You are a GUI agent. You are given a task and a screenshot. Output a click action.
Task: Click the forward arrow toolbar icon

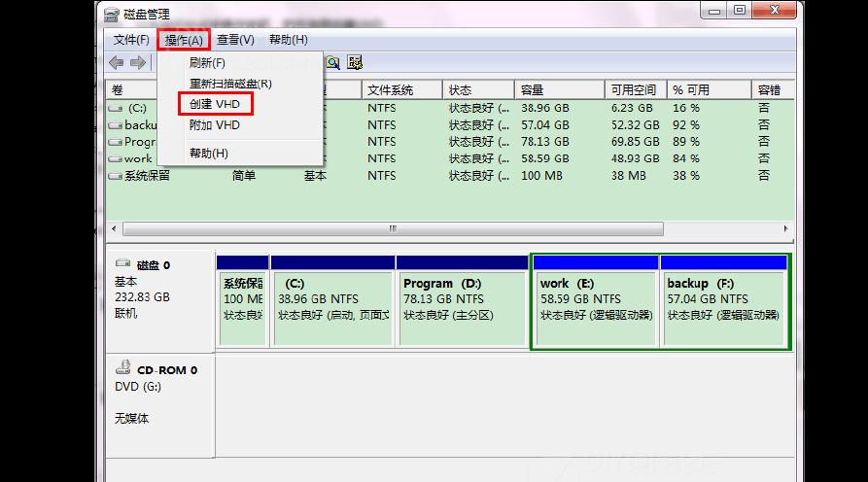(x=137, y=62)
